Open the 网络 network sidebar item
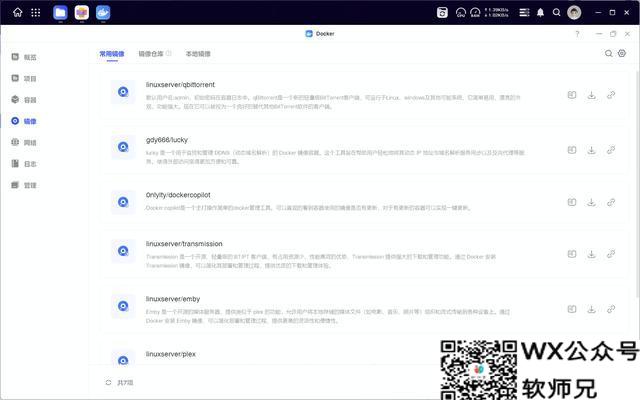The image size is (640, 400). (24, 142)
